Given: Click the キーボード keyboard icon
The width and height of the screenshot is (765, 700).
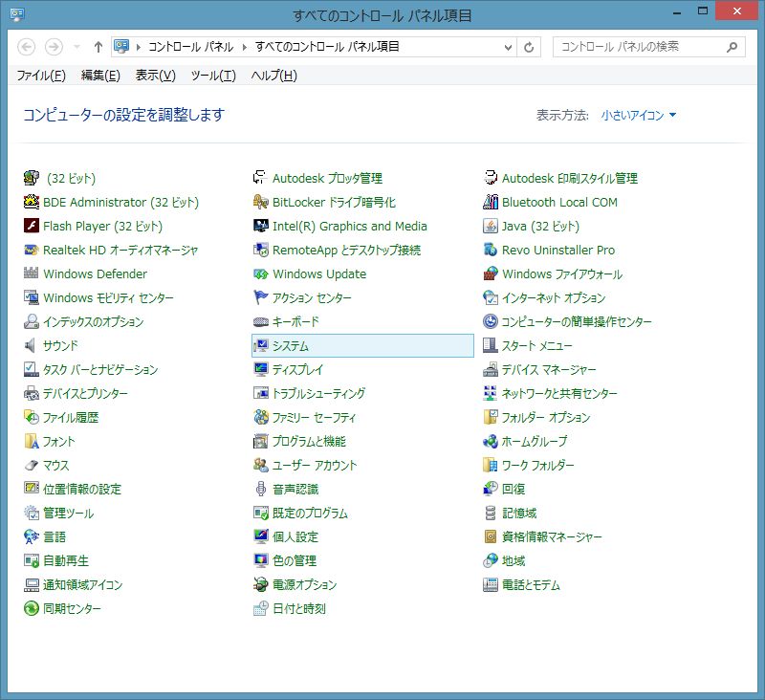Looking at the screenshot, I should [261, 321].
